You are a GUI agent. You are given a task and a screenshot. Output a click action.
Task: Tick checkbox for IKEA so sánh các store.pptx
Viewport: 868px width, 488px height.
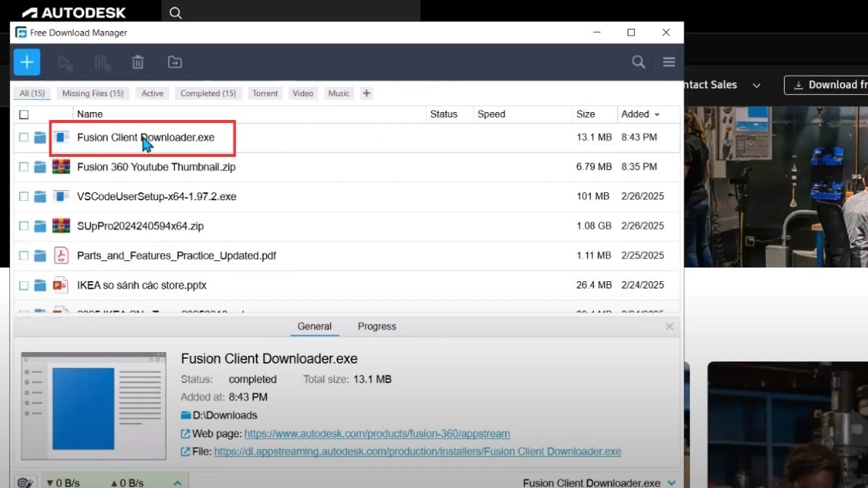coord(24,286)
